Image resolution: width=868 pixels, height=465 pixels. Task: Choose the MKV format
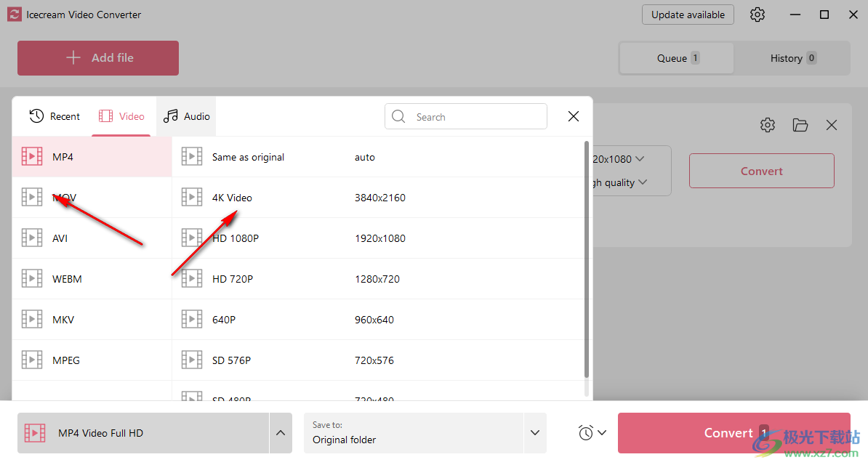(x=92, y=320)
